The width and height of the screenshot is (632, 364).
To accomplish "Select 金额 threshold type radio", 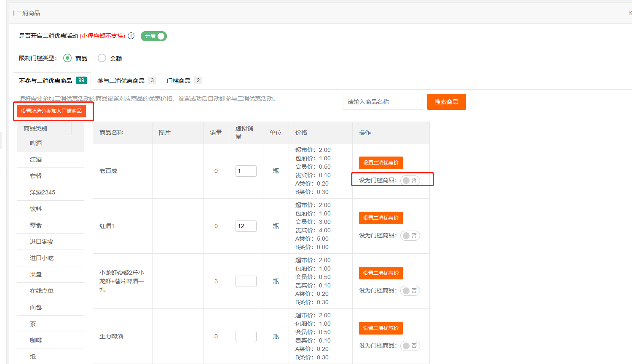I will 102,58.
